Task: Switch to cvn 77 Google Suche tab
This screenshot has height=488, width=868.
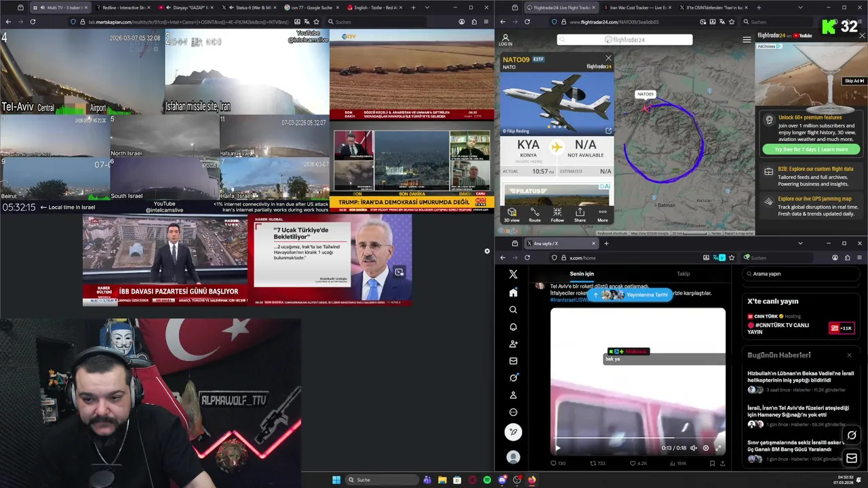Action: pos(311,7)
